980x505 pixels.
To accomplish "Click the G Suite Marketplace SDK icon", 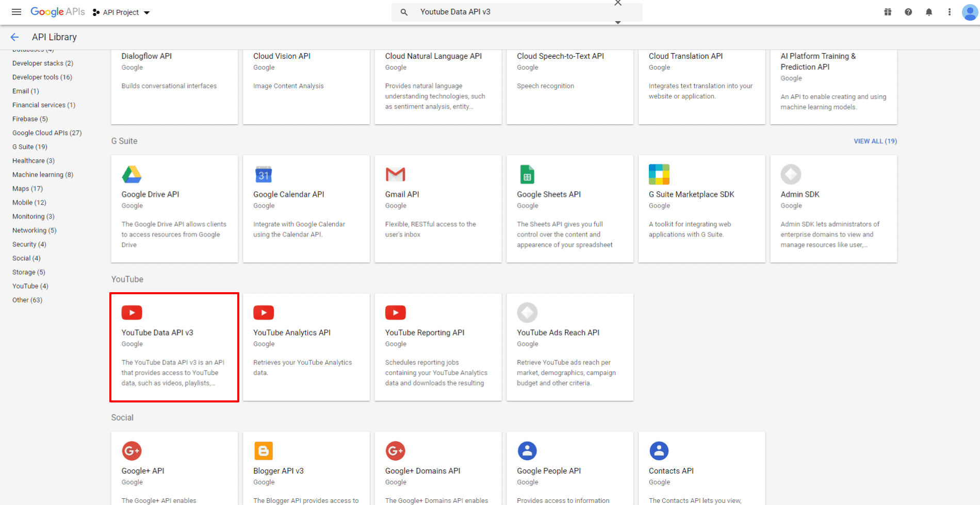I will click(x=659, y=175).
